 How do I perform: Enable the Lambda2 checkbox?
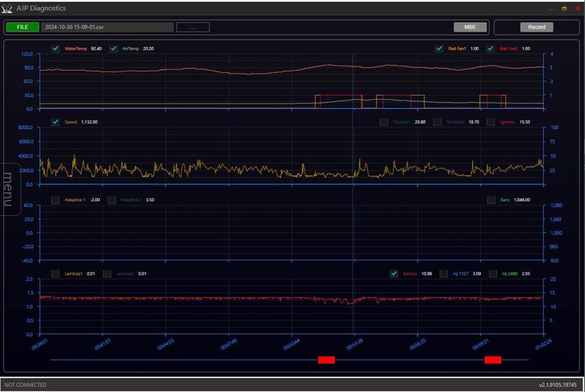(x=106, y=274)
